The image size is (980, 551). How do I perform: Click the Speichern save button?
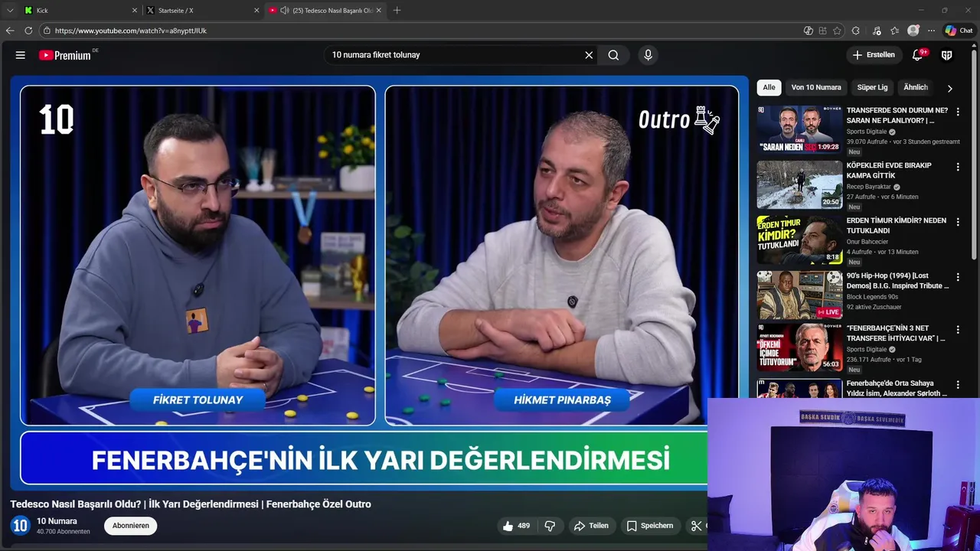[x=650, y=526]
